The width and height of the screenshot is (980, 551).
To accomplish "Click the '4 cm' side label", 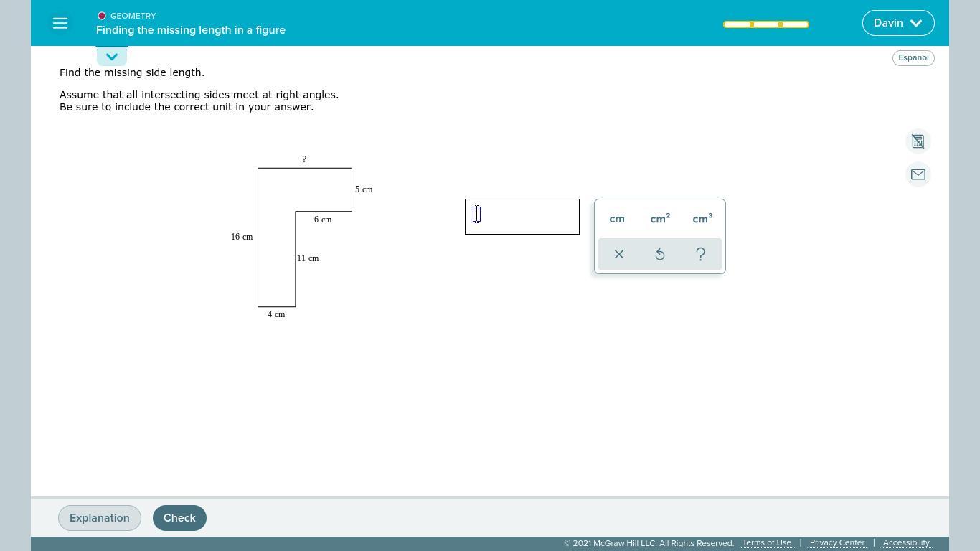I will [x=276, y=314].
